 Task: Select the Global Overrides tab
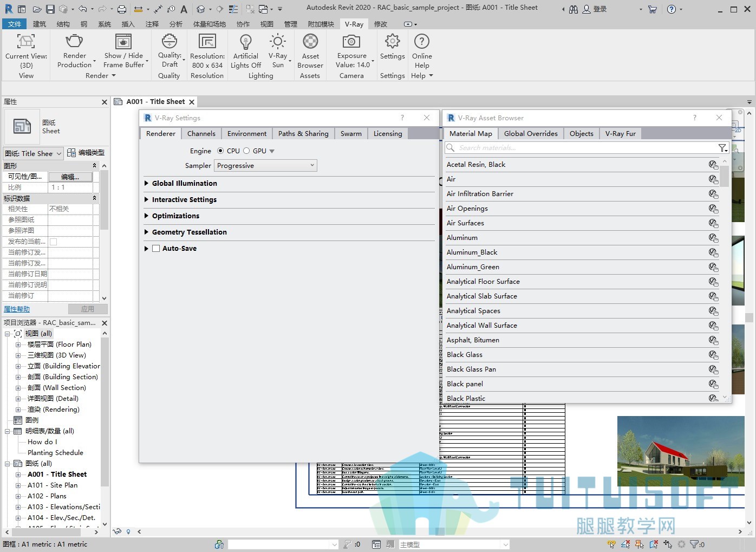pyautogui.click(x=531, y=134)
